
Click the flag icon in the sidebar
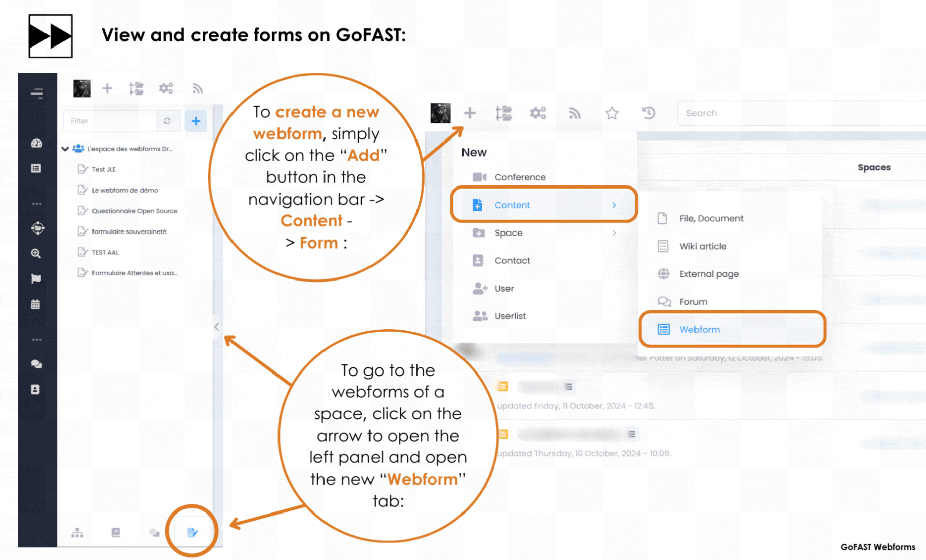[37, 278]
